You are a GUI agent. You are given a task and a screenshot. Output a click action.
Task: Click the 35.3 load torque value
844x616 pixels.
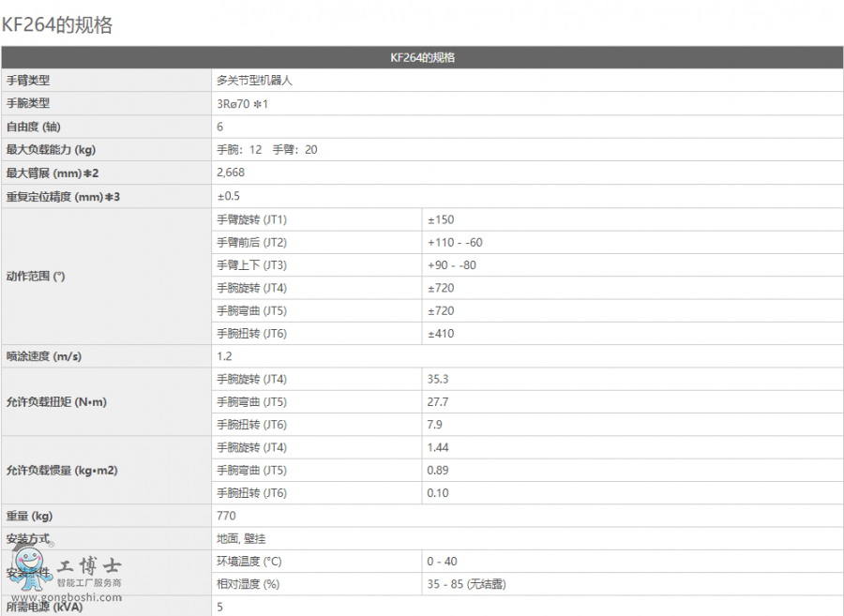pos(438,379)
